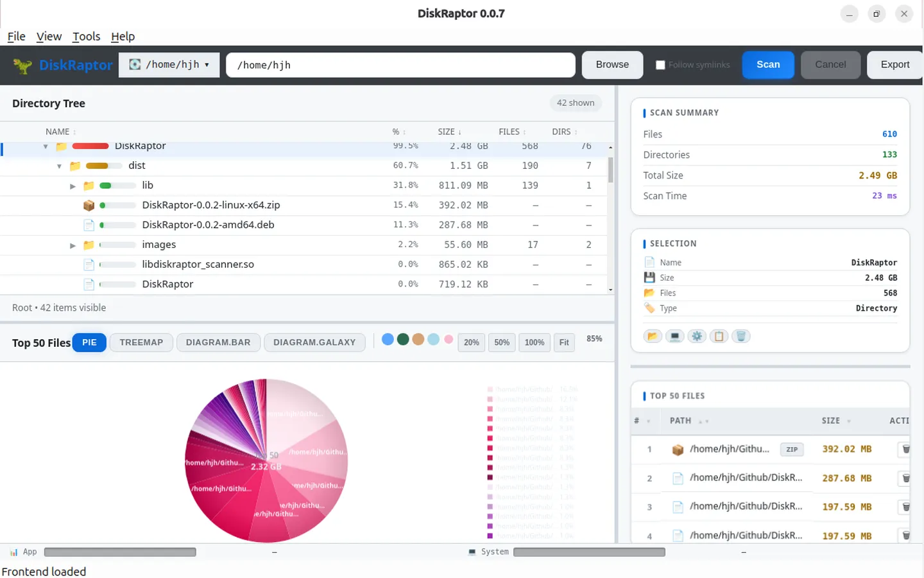924x578 pixels.
Task: Click the tag Type icon in Selection
Action: [x=649, y=308]
